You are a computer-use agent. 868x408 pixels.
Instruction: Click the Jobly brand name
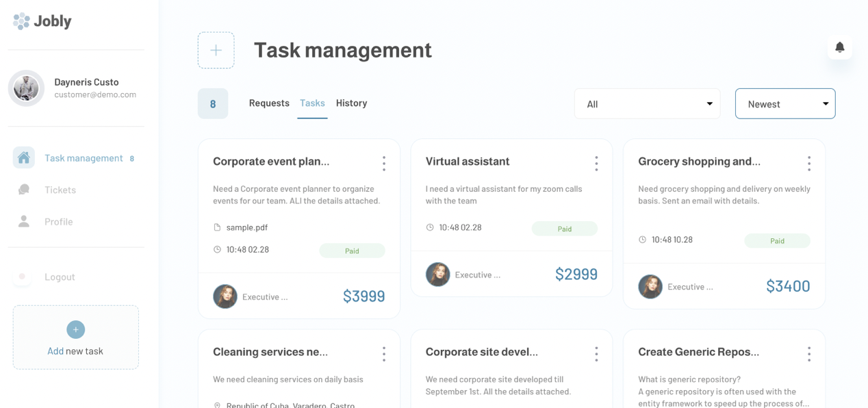point(53,21)
